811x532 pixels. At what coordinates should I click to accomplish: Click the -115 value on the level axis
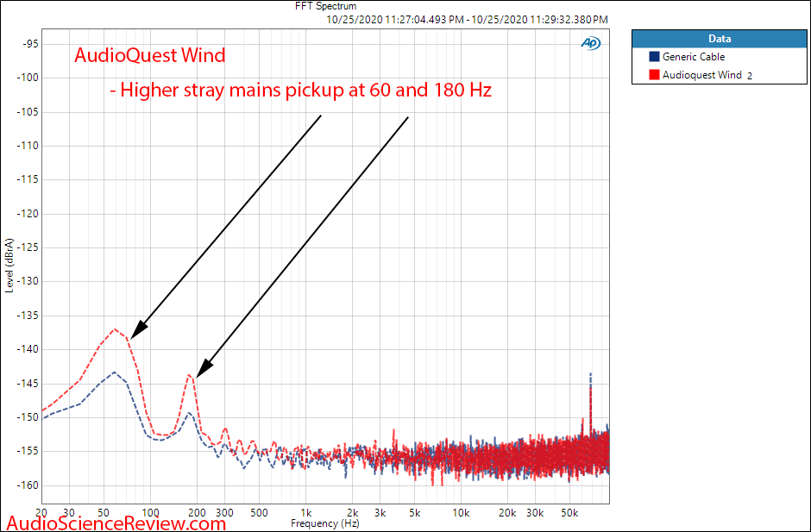click(x=28, y=179)
